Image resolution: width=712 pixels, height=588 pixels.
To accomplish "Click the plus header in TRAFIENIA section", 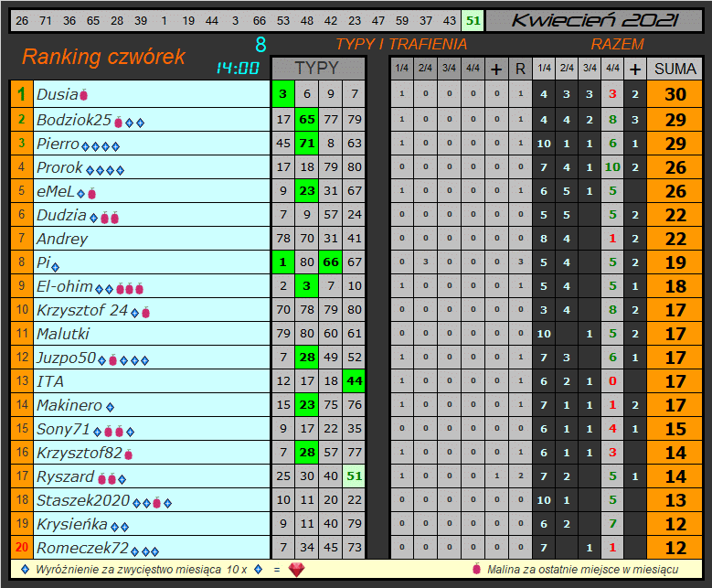I will [496, 69].
